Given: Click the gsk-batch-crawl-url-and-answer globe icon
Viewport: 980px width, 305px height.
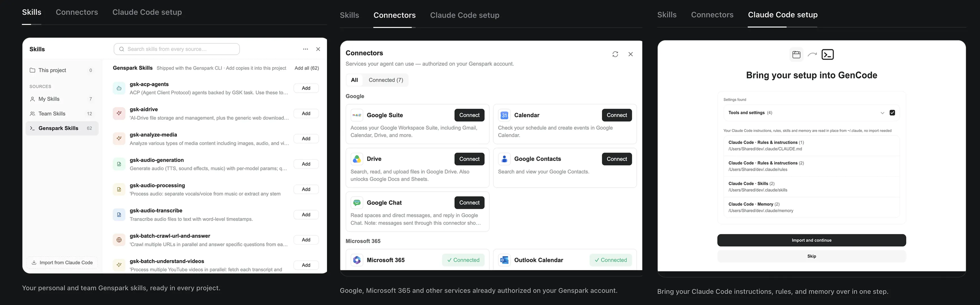Looking at the screenshot, I should click(119, 240).
